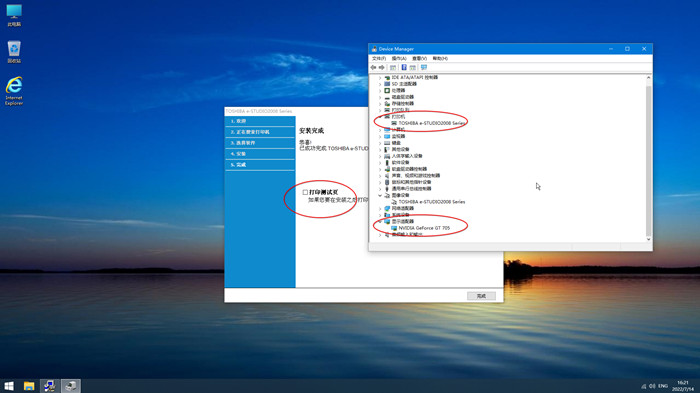Viewport: 700px width, 393px height.
Task: Expand the monitors (监视器) node
Action: click(380, 136)
